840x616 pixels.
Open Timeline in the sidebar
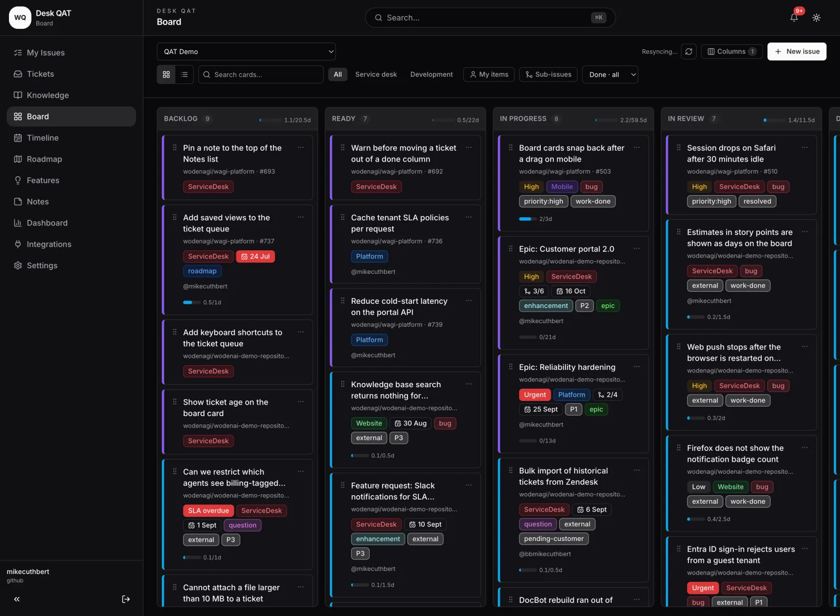click(x=71, y=137)
